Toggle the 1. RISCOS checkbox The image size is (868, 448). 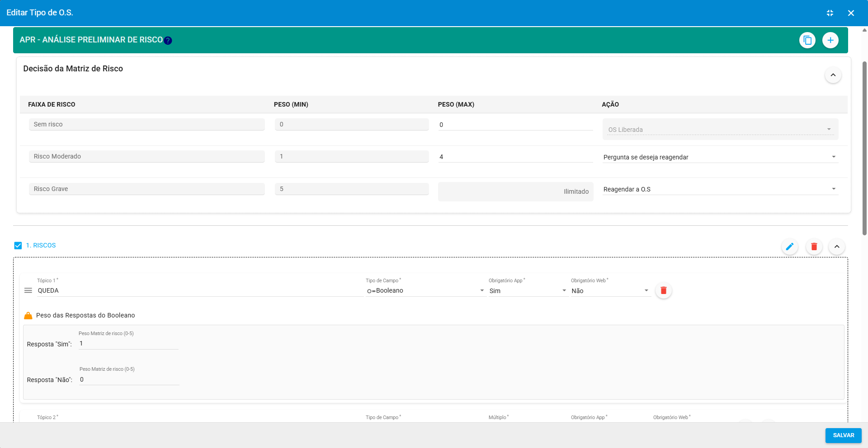(18, 246)
